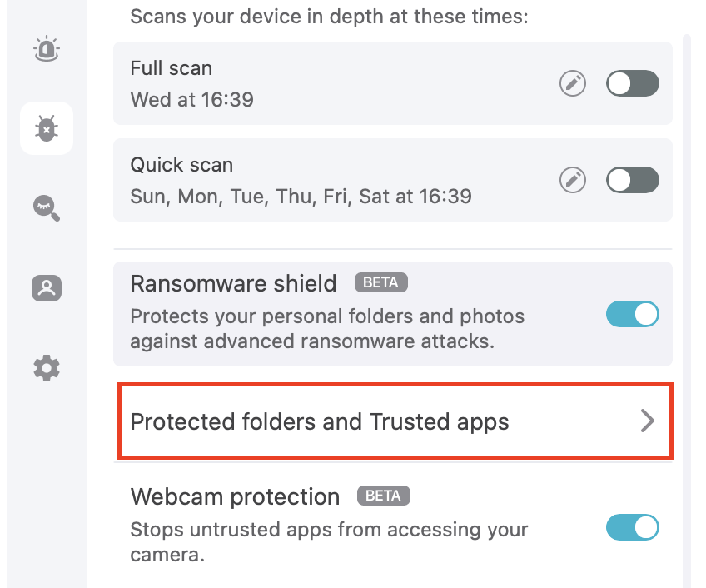The image size is (706, 588).
Task: Open the account profile sidebar icon
Action: pos(47,287)
